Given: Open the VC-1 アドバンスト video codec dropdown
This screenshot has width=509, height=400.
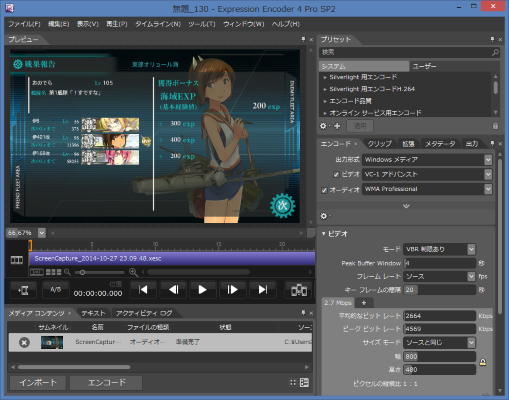Looking at the screenshot, I should pos(488,174).
